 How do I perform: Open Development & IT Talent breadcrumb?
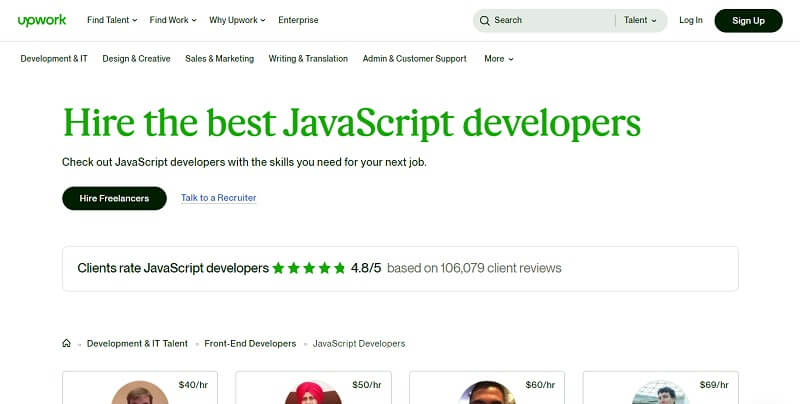click(137, 343)
